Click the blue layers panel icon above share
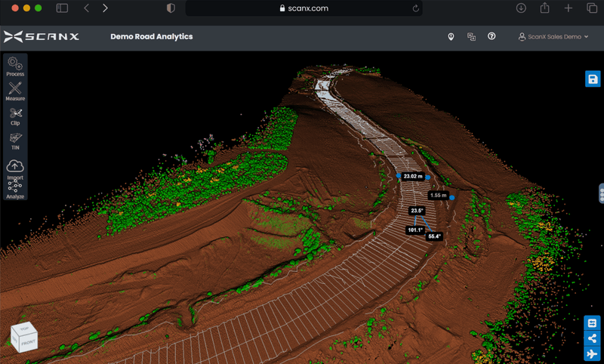 pos(592,322)
